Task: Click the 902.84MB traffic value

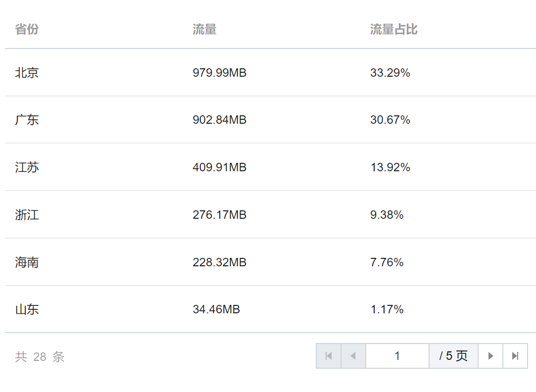Action: click(x=219, y=120)
